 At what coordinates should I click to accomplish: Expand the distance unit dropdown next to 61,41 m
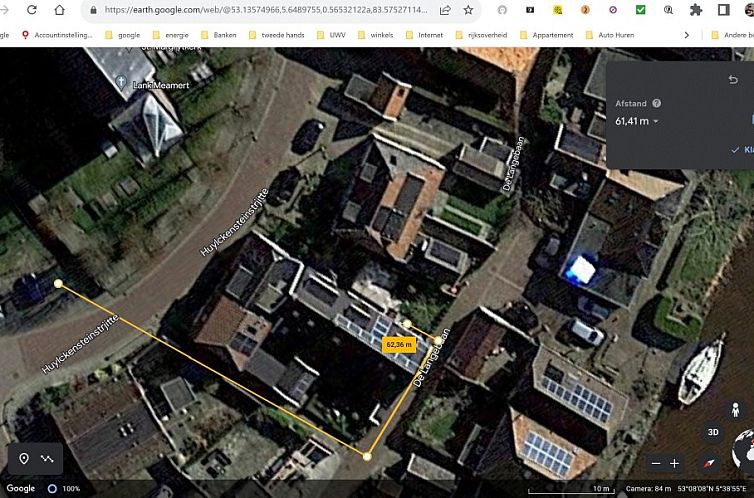pos(656,122)
